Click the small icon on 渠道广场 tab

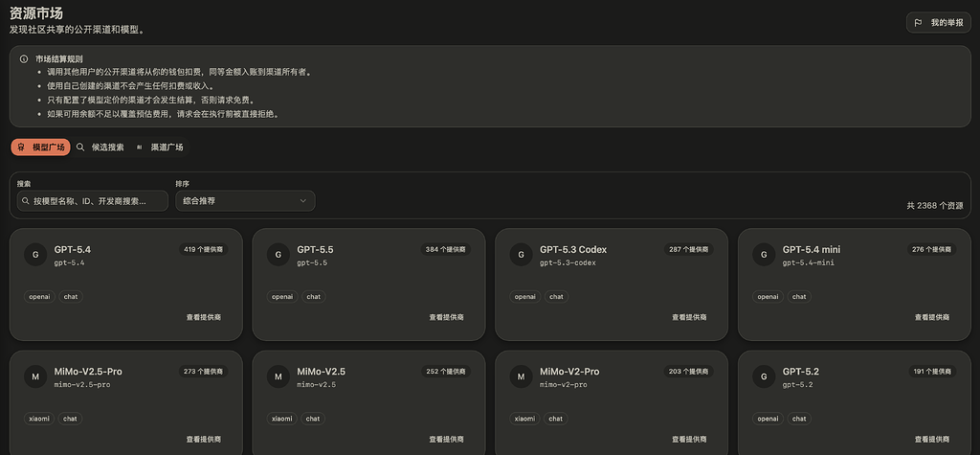coord(140,148)
